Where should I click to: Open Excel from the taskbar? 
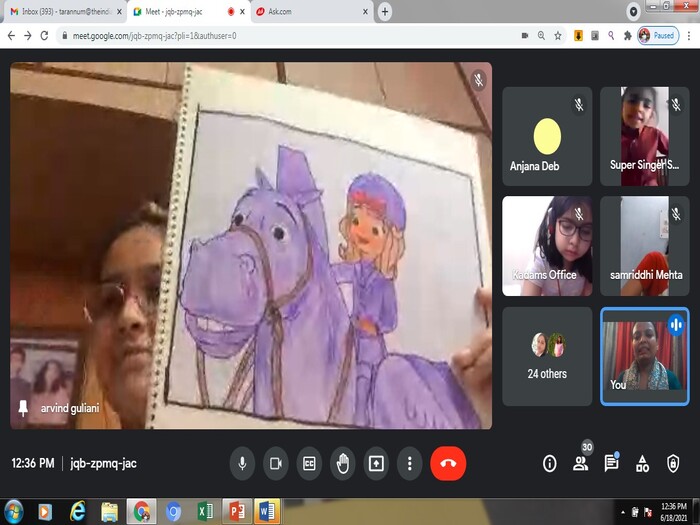(x=205, y=512)
